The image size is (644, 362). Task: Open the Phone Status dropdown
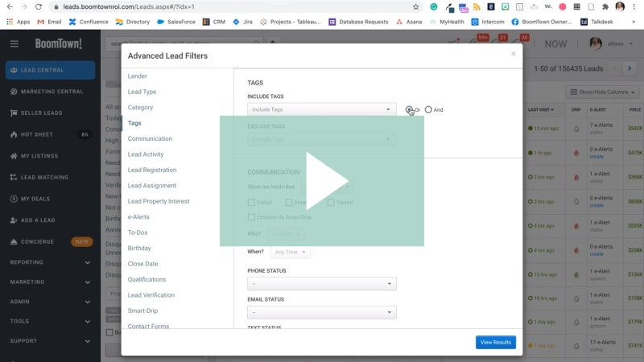(321, 284)
